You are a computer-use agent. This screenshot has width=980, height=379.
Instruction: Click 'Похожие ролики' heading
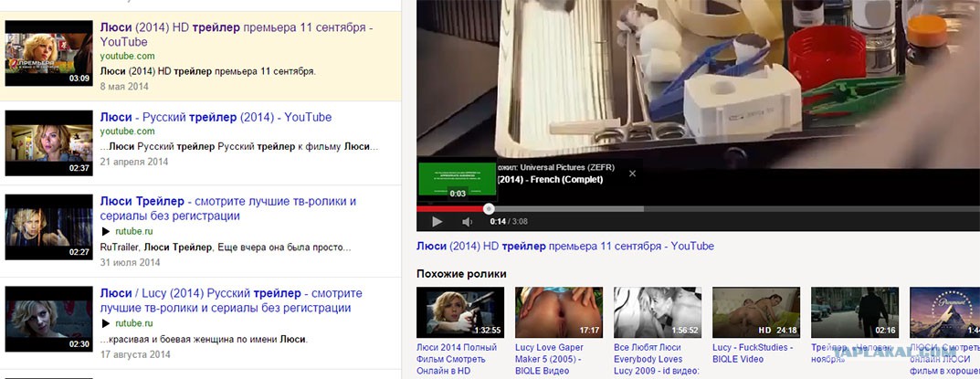pos(461,274)
